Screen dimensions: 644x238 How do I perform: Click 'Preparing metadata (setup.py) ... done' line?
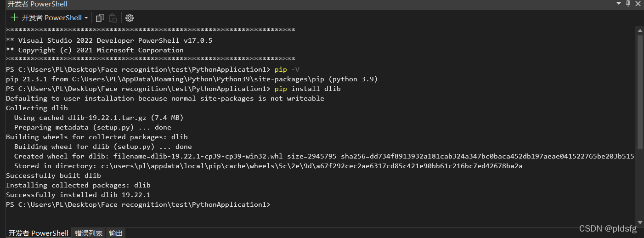[92, 127]
